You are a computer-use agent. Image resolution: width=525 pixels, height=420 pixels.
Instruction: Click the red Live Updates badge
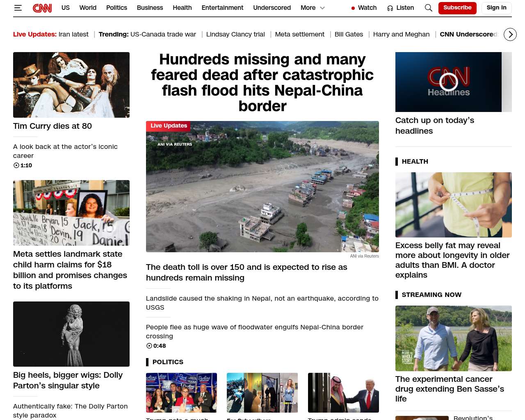coord(169,126)
